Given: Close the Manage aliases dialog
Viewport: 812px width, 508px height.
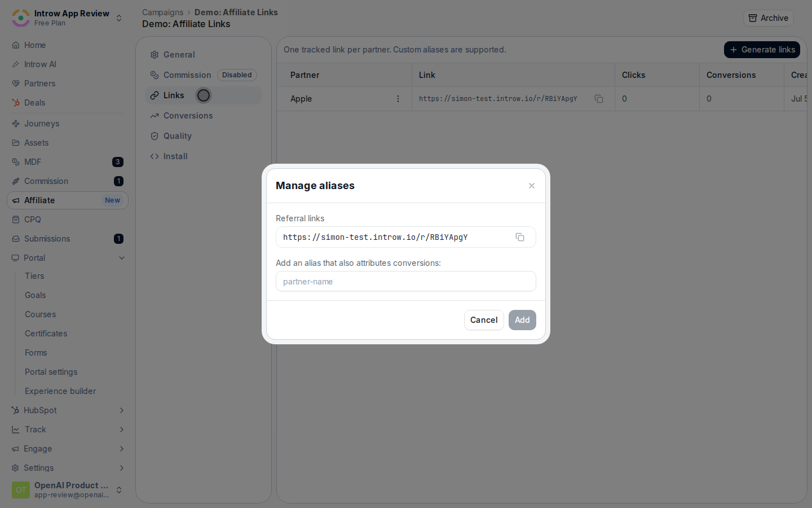Looking at the screenshot, I should click(x=532, y=186).
